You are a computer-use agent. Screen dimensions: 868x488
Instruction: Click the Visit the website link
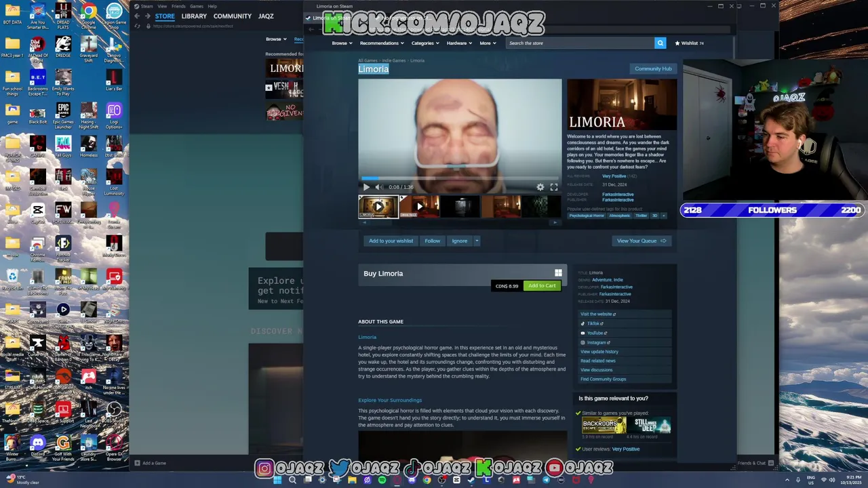pyautogui.click(x=597, y=314)
